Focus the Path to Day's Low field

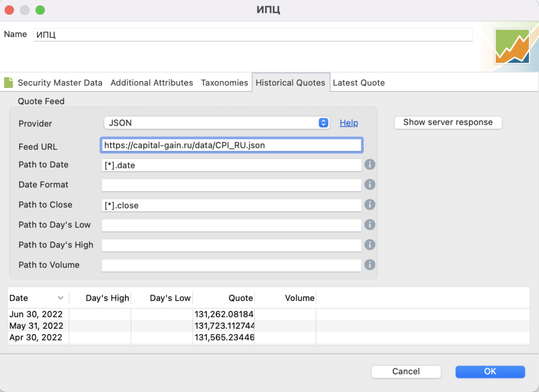(x=232, y=225)
